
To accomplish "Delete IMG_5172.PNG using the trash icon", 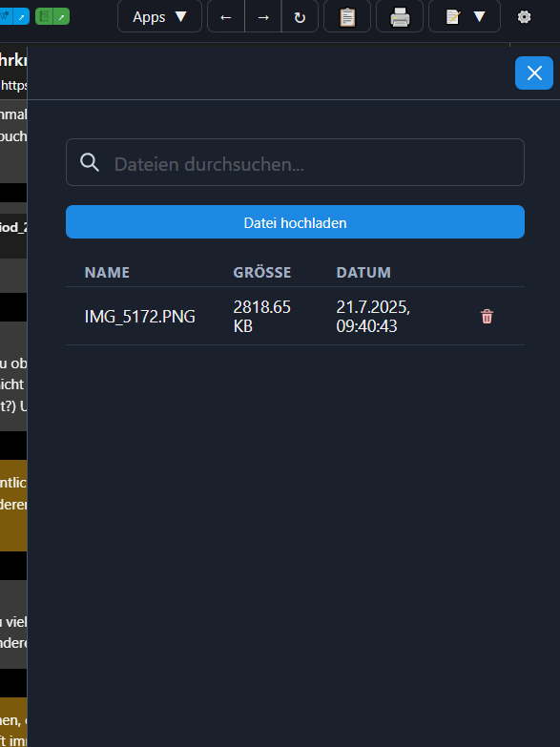I will coord(487,317).
